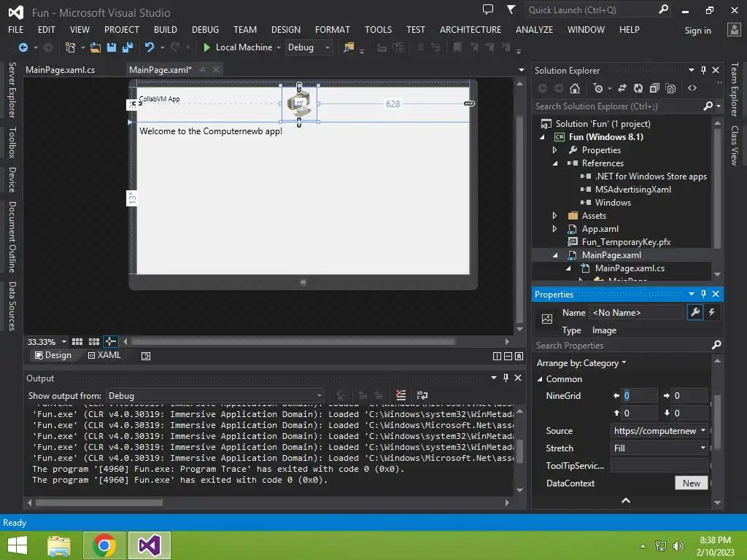Image resolution: width=747 pixels, height=560 pixels.
Task: Select the MainPage.xaml tree item
Action: click(x=612, y=255)
